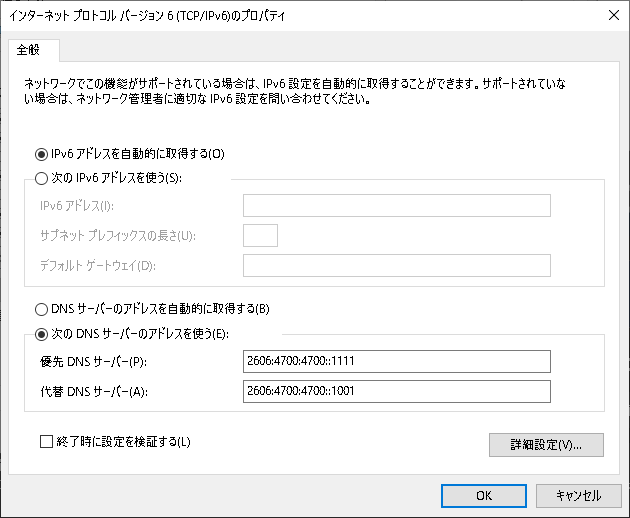Open 詳細設定 advanced settings
The height and width of the screenshot is (518, 630).
pyautogui.click(x=544, y=444)
